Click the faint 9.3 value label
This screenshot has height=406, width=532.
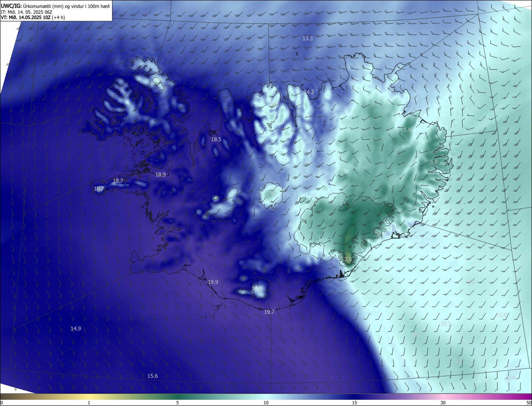[x=471, y=282]
